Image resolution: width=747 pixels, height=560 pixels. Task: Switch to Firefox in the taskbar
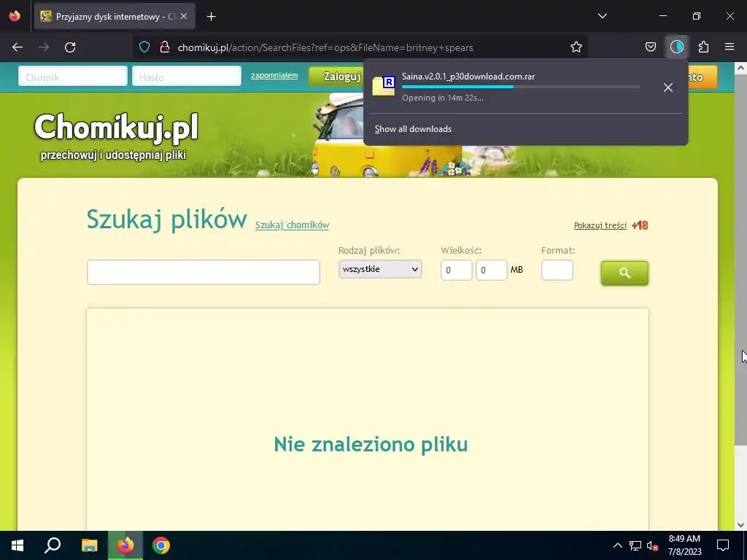[125, 545]
